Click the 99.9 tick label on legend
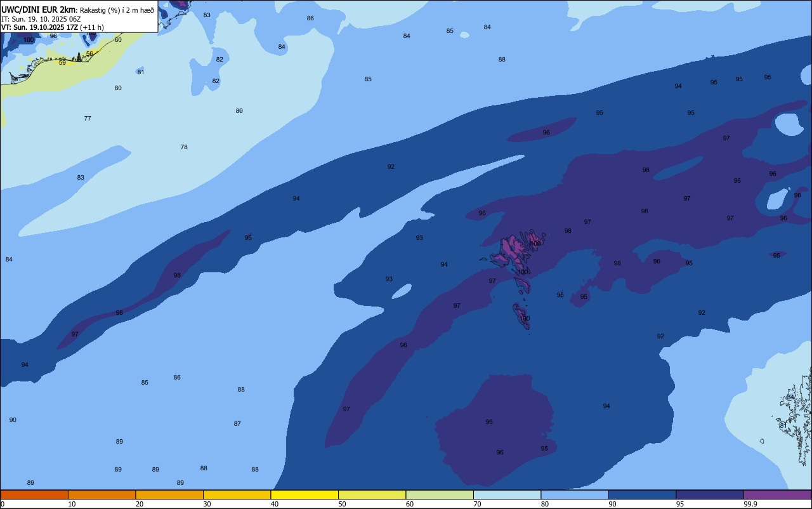This screenshot has width=812, height=509. pyautogui.click(x=750, y=504)
